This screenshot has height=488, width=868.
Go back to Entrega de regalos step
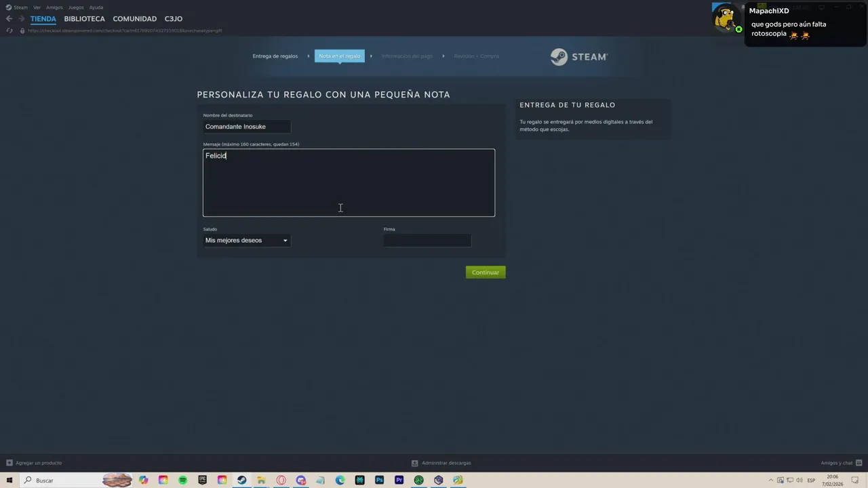pyautogui.click(x=275, y=56)
